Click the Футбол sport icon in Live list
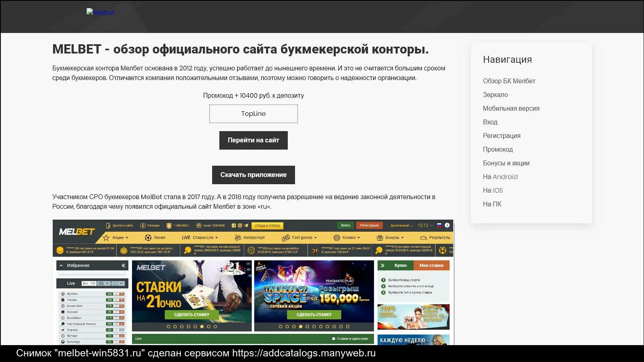Screen dimensions: 644x362 [63, 294]
